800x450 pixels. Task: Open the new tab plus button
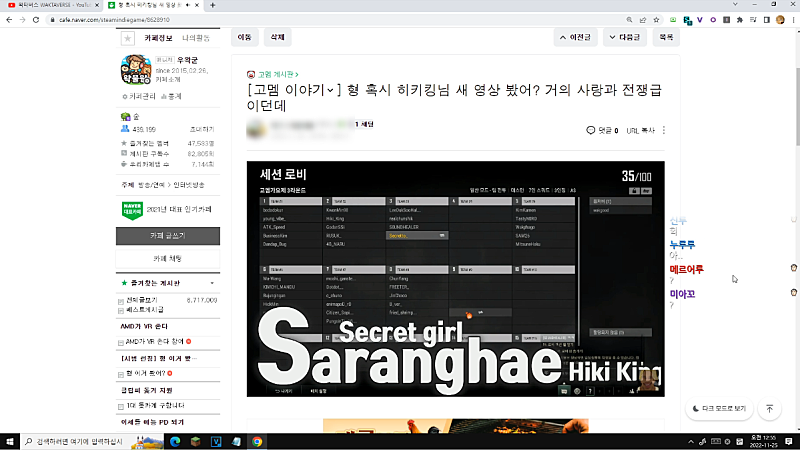pyautogui.click(x=214, y=6)
